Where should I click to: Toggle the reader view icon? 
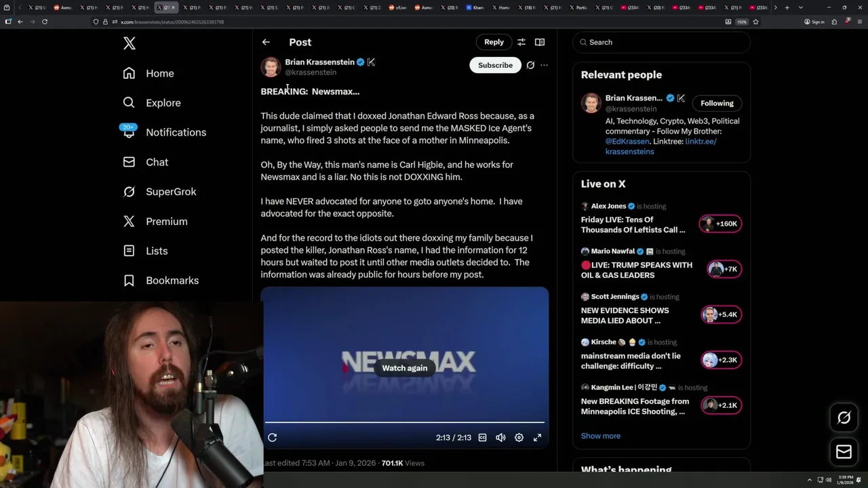[x=540, y=42]
